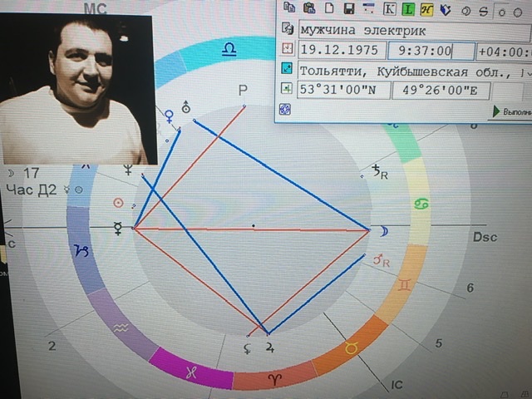Click the Выполнить execute button
Viewport: 532px width, 399px height.
(x=511, y=111)
